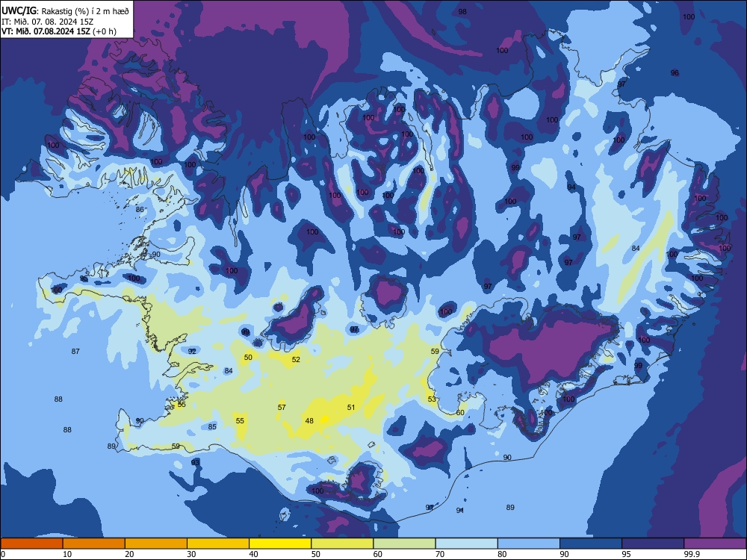Click the map value '85'

click(212, 426)
